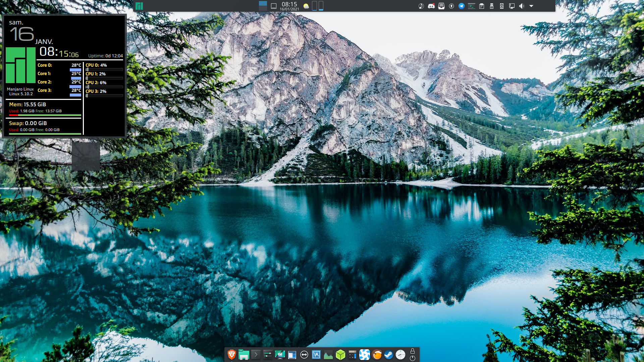
Task: Launch TeamViewer from the dock
Action: pos(304,355)
